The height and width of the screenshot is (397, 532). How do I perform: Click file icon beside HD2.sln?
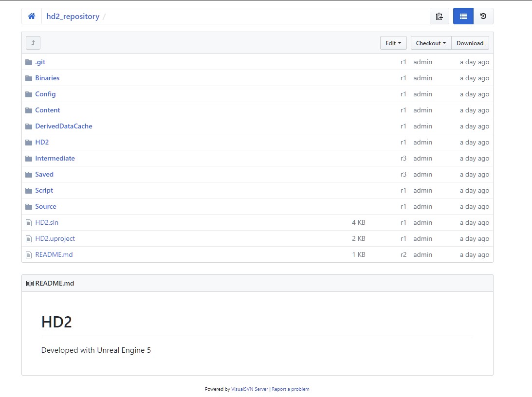click(29, 223)
